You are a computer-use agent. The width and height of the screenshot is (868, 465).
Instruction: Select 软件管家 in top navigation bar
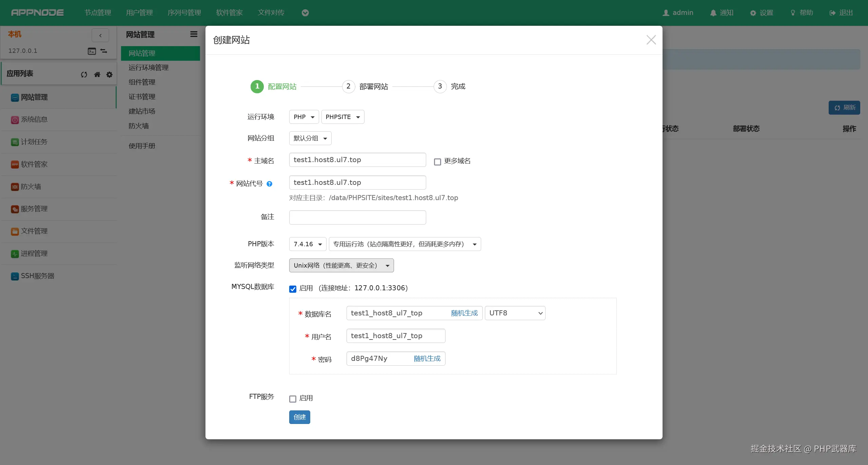click(229, 13)
